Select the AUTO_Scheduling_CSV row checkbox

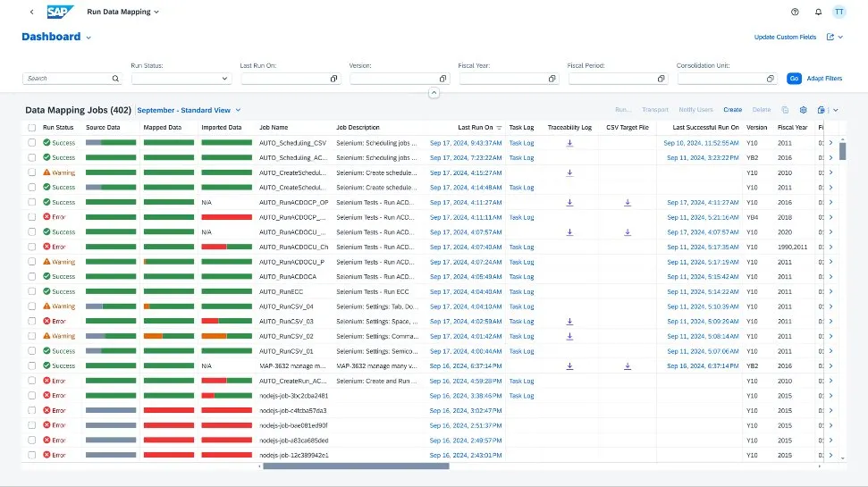pyautogui.click(x=32, y=142)
